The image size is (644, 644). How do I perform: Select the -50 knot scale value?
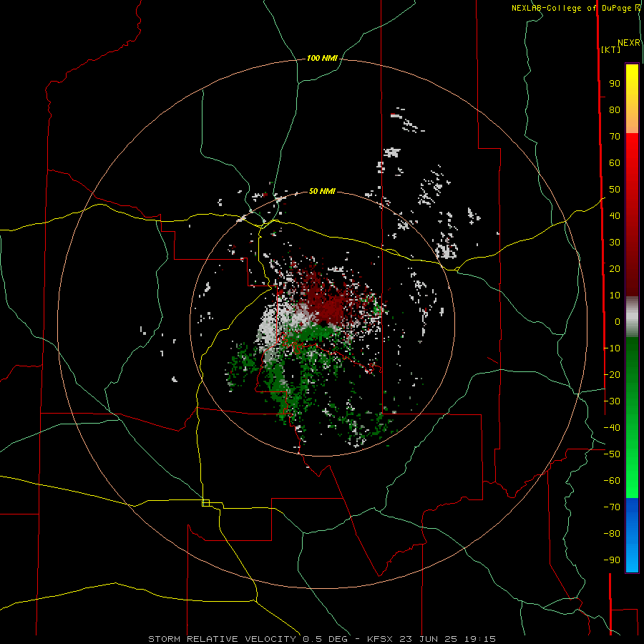pos(612,454)
